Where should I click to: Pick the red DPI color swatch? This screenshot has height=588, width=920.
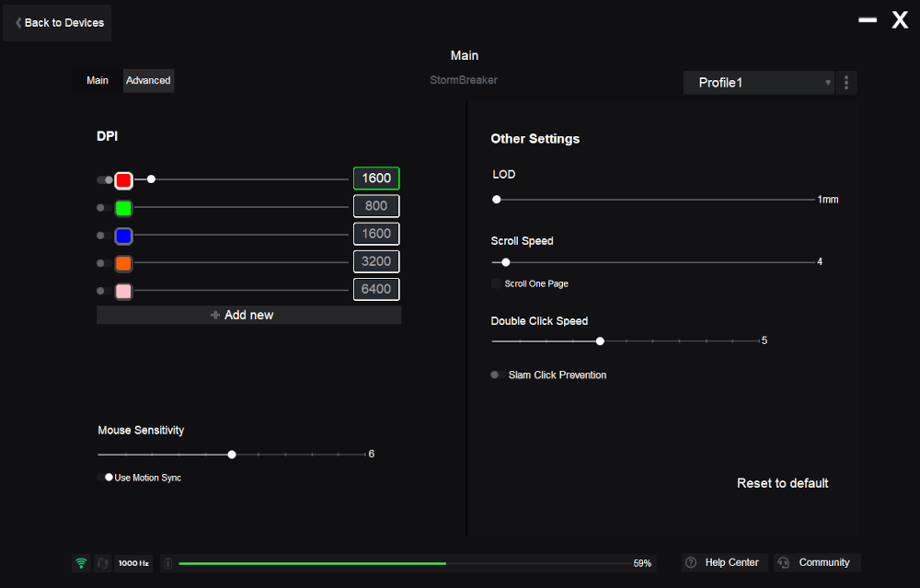[x=123, y=180]
